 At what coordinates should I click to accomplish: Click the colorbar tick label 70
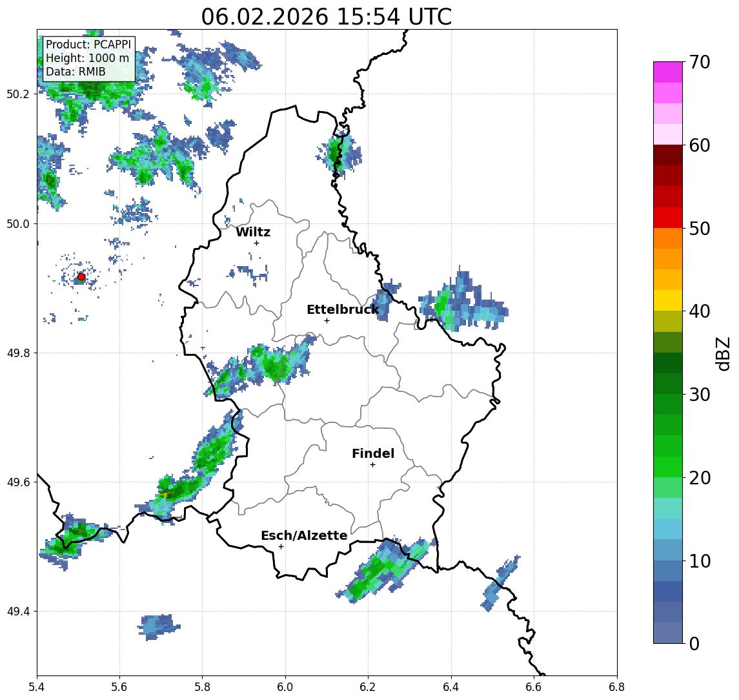tap(699, 62)
